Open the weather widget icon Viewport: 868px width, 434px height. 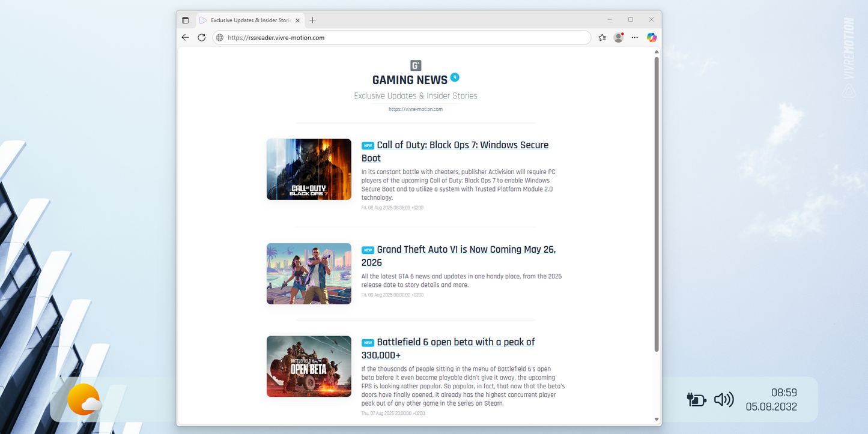(83, 400)
